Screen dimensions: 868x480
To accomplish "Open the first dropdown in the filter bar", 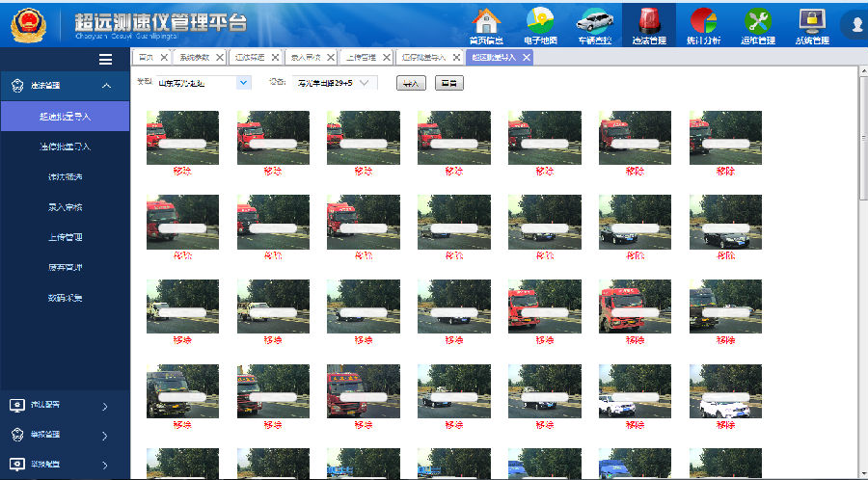I will click(243, 83).
